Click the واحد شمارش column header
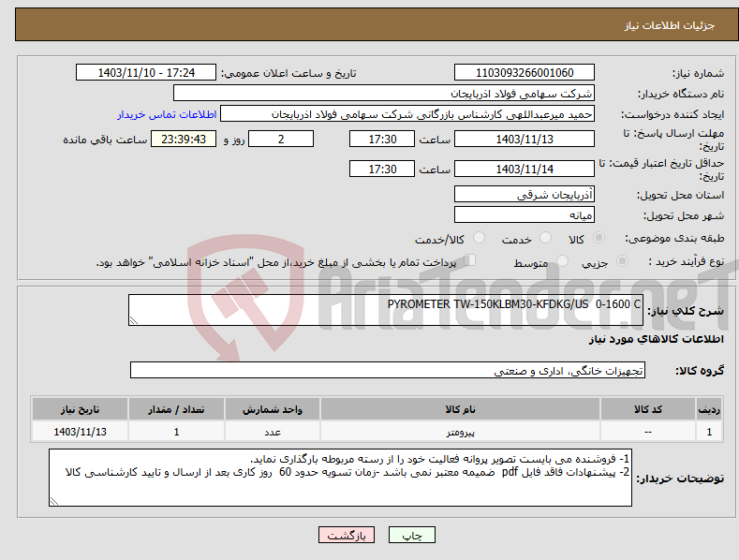739x560 pixels. pos(273,409)
